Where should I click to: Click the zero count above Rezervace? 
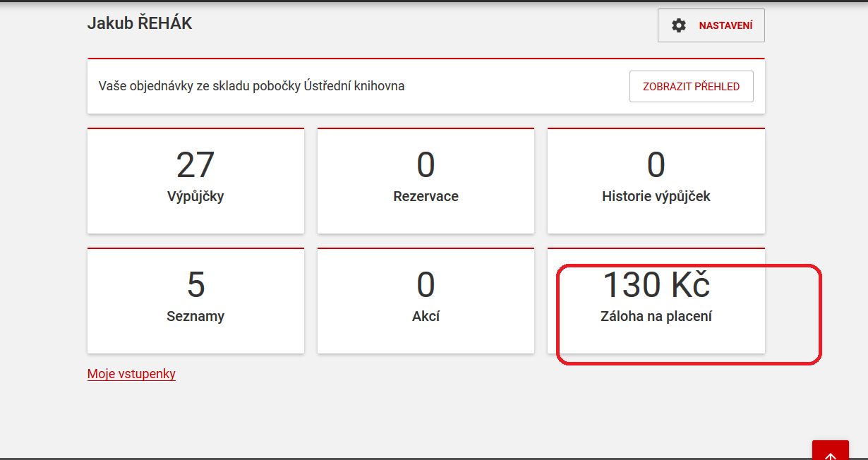426,165
